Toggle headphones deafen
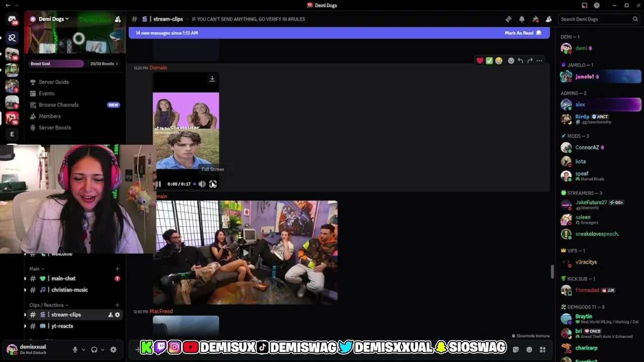Screen dimensions: 644x362 coord(94,349)
